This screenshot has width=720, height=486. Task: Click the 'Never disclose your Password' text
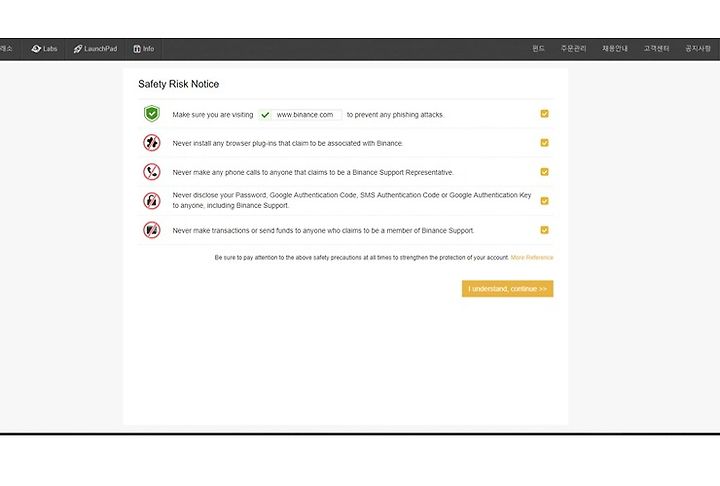click(352, 200)
